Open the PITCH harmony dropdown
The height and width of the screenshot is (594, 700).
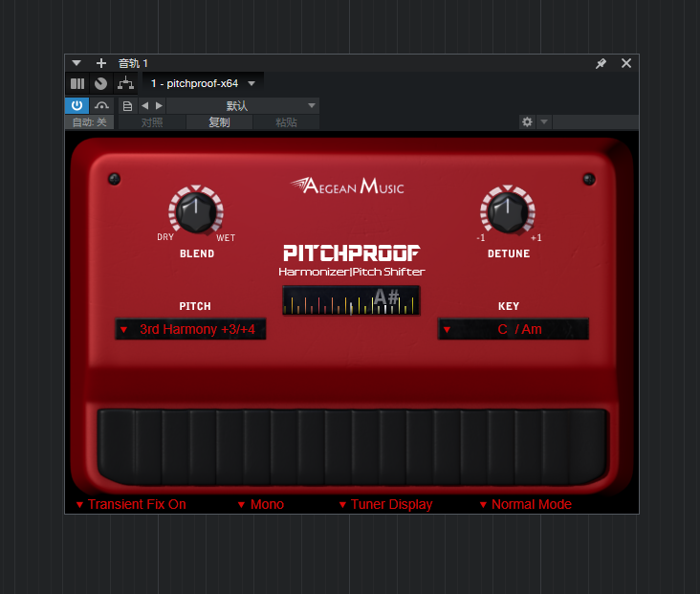pos(190,329)
